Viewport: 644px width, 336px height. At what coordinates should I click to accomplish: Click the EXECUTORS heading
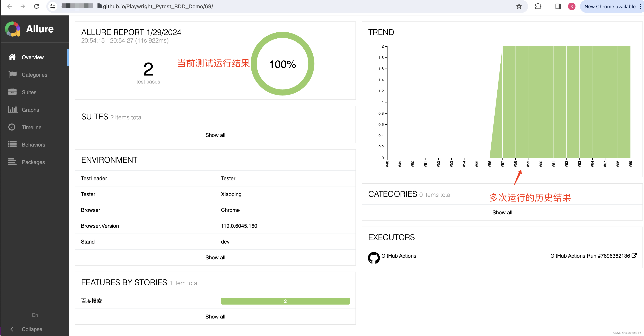(391, 237)
